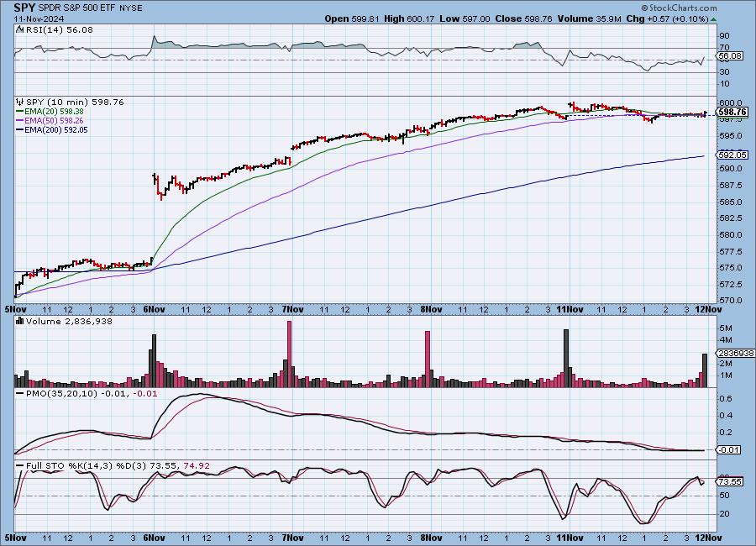Screen dimensions: 756x546
Task: Click the RSI line icon beside RSI(14)
Action: coord(20,30)
